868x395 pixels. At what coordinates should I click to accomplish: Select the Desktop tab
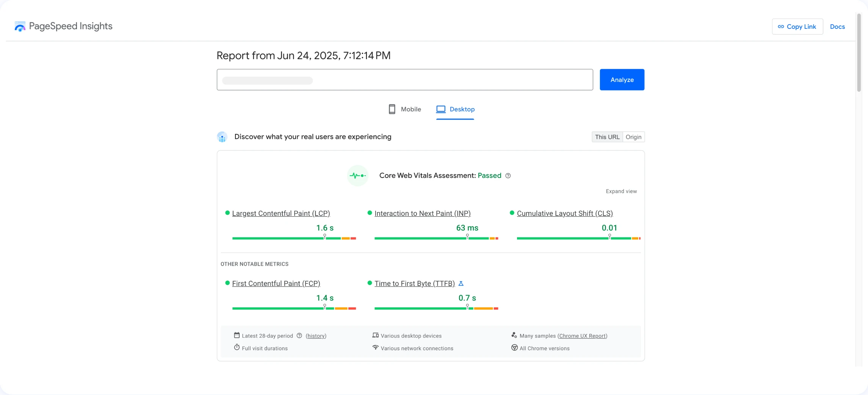click(x=455, y=109)
